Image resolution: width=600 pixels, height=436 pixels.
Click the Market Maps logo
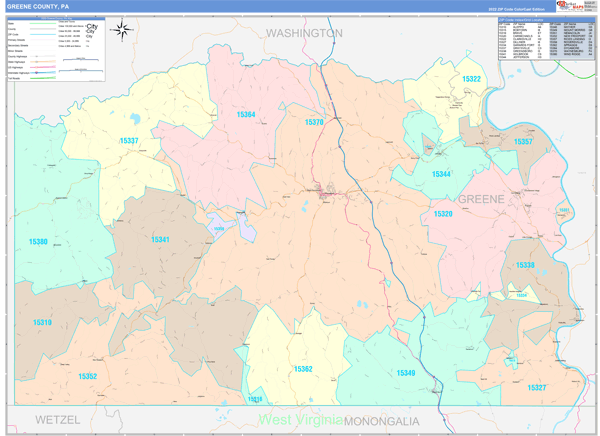point(575,6)
